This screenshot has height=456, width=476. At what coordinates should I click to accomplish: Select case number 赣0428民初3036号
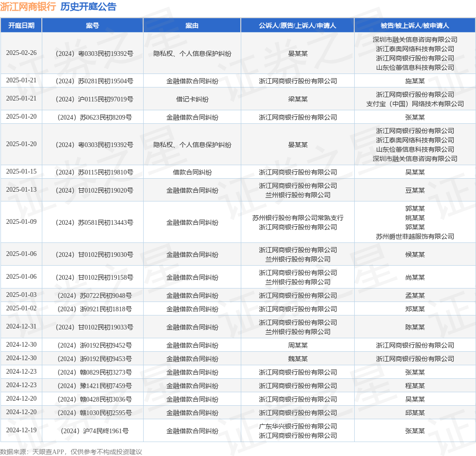click(94, 399)
